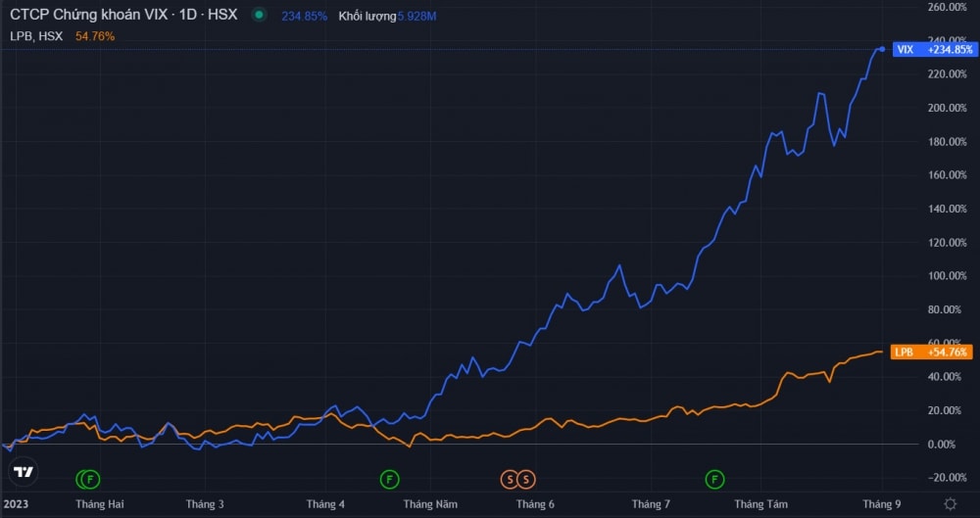Click the left S marker above Tháng 6
980x518 pixels.
click(x=510, y=480)
